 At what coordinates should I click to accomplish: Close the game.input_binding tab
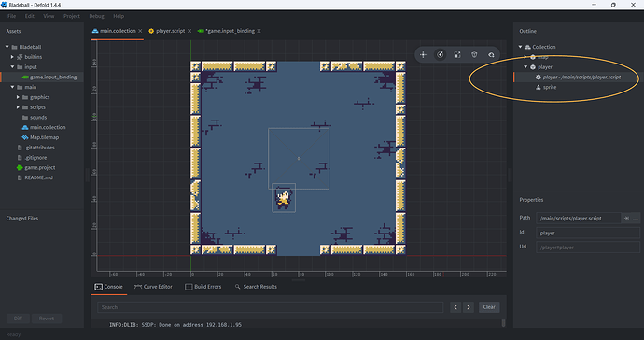click(259, 31)
